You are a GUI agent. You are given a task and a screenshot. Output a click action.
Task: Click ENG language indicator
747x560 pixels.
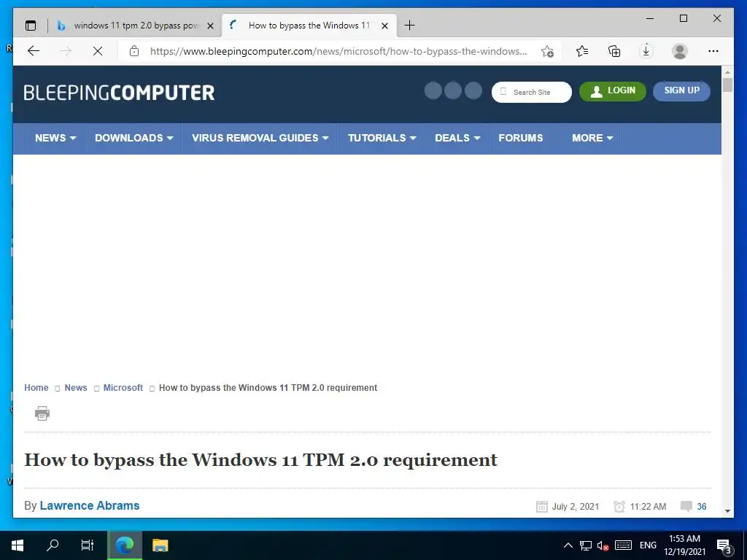[x=648, y=545]
